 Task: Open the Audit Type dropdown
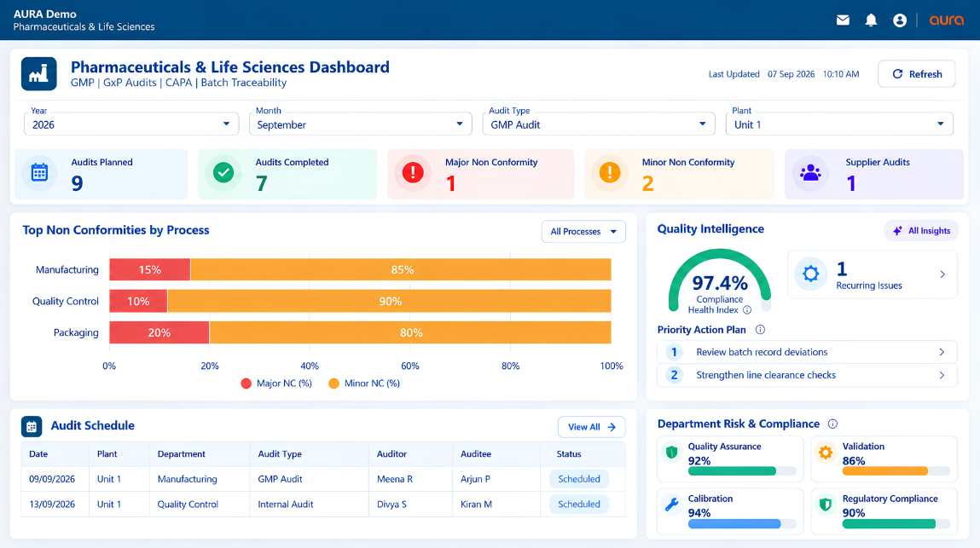[598, 124]
